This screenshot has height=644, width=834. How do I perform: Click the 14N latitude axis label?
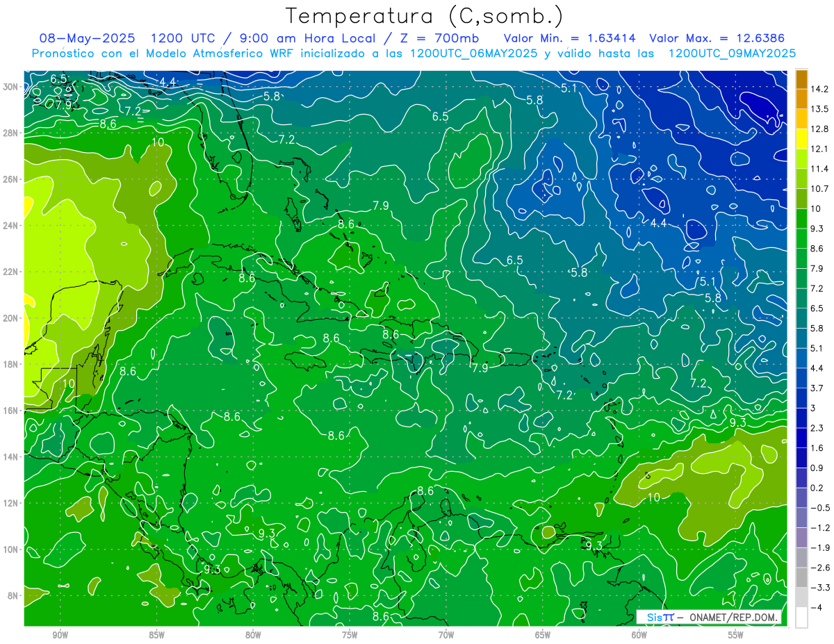(10, 456)
